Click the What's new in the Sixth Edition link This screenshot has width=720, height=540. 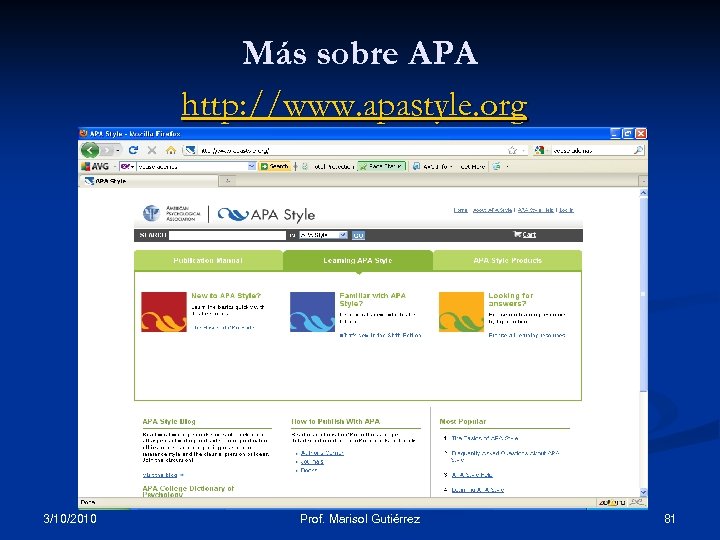pyautogui.click(x=380, y=335)
